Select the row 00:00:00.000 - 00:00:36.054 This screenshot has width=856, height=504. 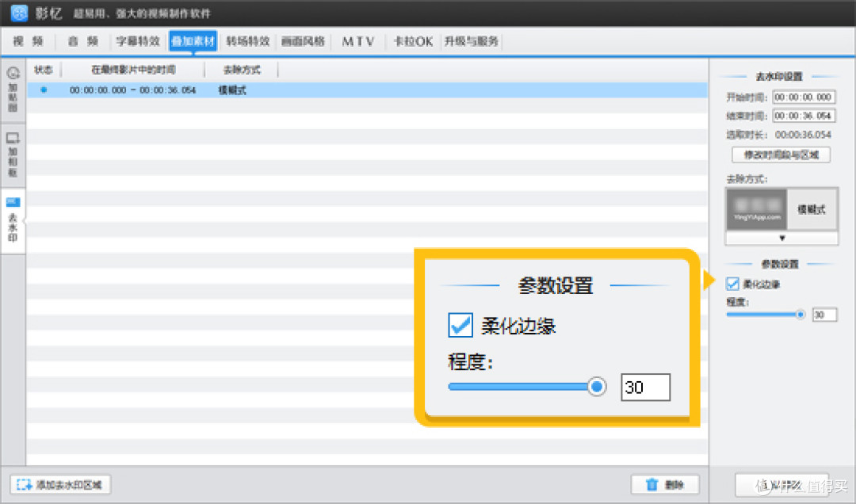coord(368,90)
